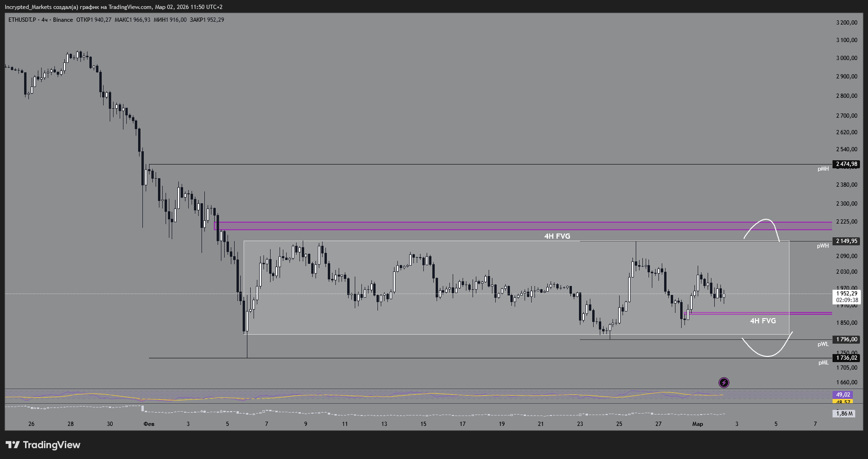This screenshot has height=459, width=868.
Task: Click the 2 225,00 price axis tick
Action: point(847,222)
